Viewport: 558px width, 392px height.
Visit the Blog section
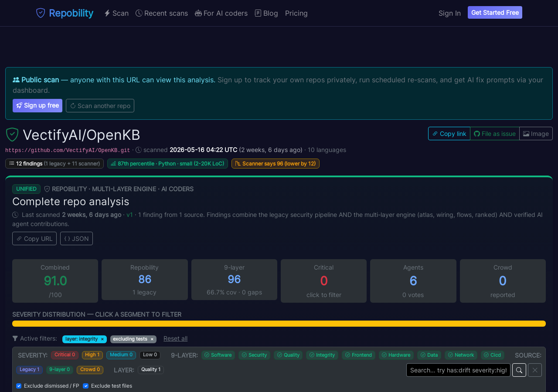[266, 13]
